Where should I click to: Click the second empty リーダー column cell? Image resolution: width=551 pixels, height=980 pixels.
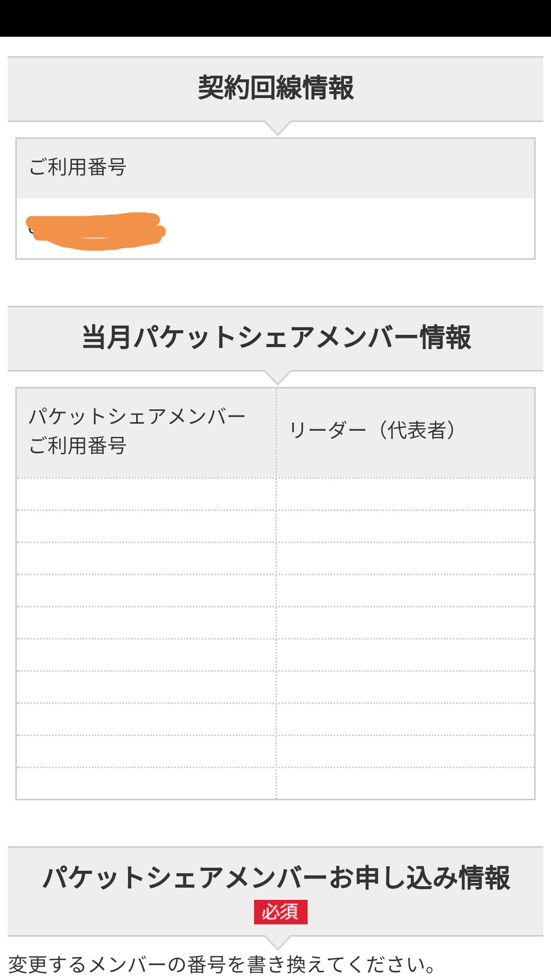coord(405,526)
